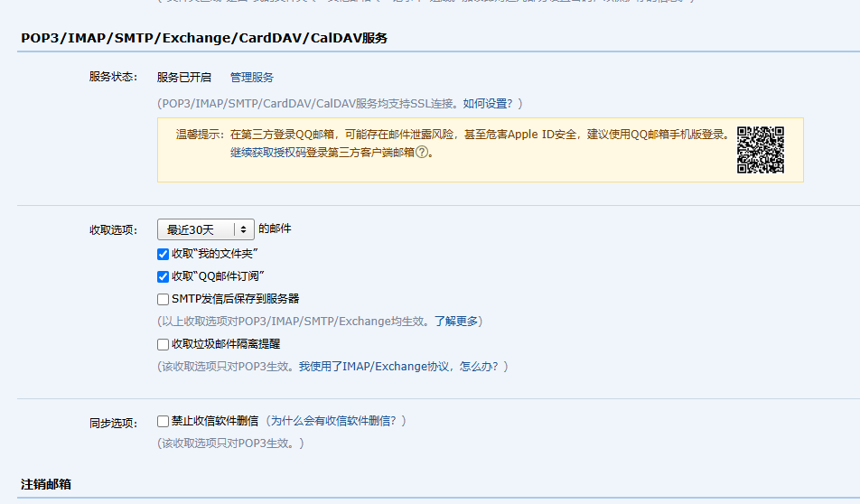860x504 pixels.
Task: Enable 禁止收信软件删信 checkbox
Action: (x=163, y=421)
